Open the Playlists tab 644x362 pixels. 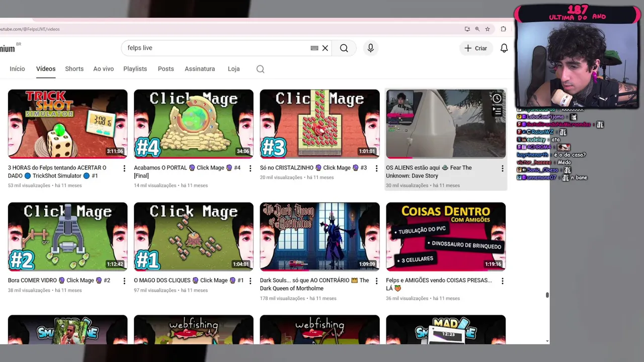135,69
